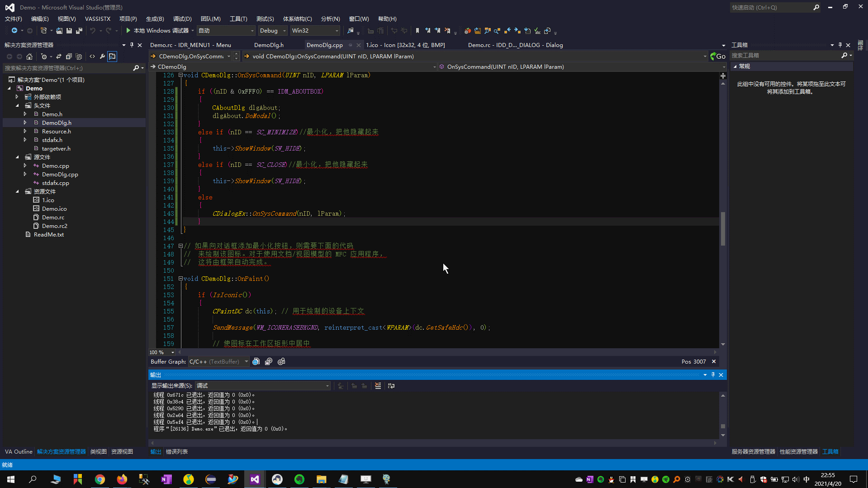Click the Clear All output icon
Viewport: 868px width, 488px height.
[378, 386]
